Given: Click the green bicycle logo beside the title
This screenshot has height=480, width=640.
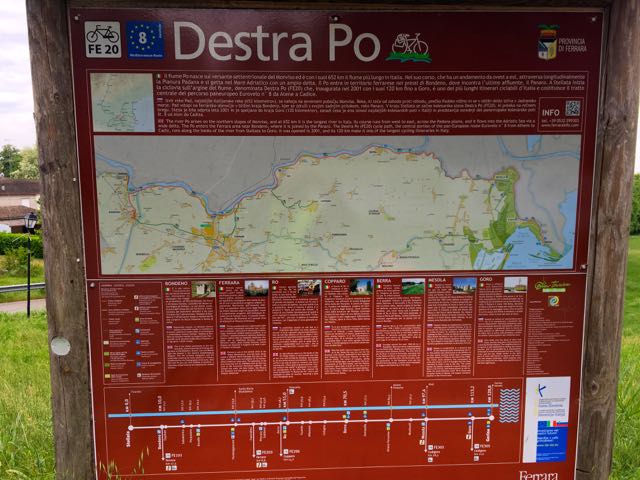Looking at the screenshot, I should point(407,46).
